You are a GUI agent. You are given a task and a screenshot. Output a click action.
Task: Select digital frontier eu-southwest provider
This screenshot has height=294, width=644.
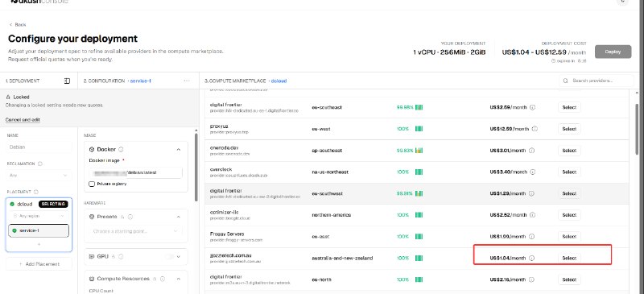[x=569, y=193]
